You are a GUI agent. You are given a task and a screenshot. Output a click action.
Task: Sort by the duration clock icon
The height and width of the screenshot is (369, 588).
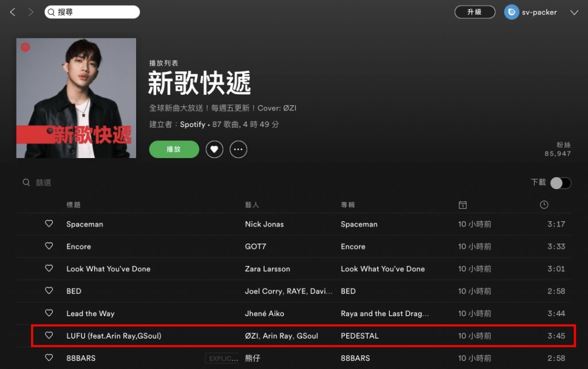pyautogui.click(x=544, y=205)
